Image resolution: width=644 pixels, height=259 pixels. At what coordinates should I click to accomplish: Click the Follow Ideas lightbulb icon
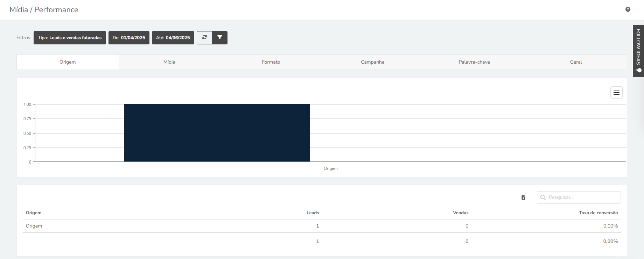(638, 70)
